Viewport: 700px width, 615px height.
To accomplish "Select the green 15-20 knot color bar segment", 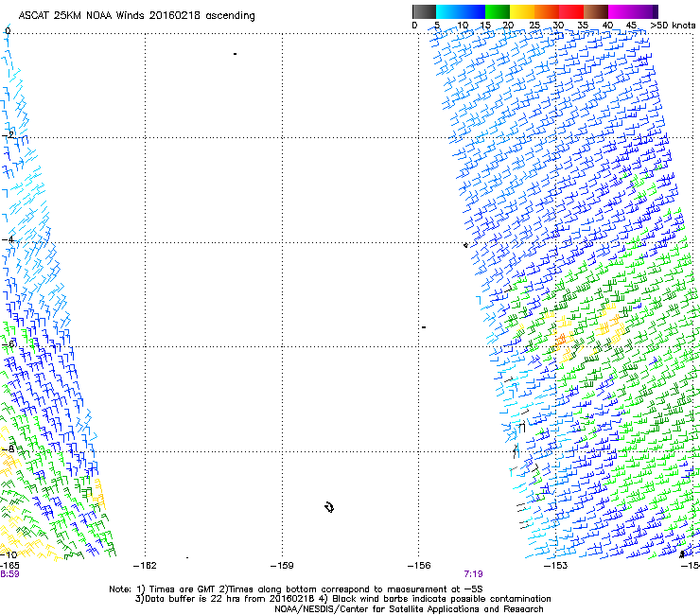I will 498,11.
